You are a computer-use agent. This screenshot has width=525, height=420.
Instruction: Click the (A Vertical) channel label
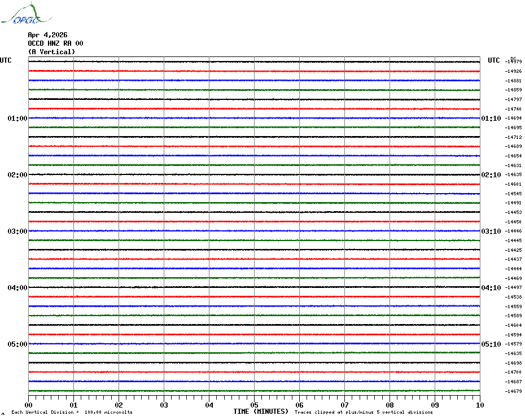[x=51, y=52]
